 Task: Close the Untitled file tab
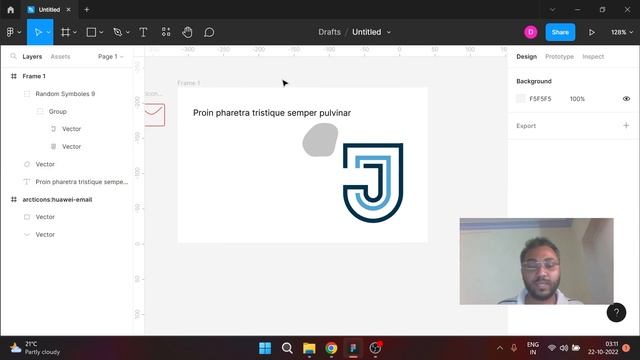[69, 9]
